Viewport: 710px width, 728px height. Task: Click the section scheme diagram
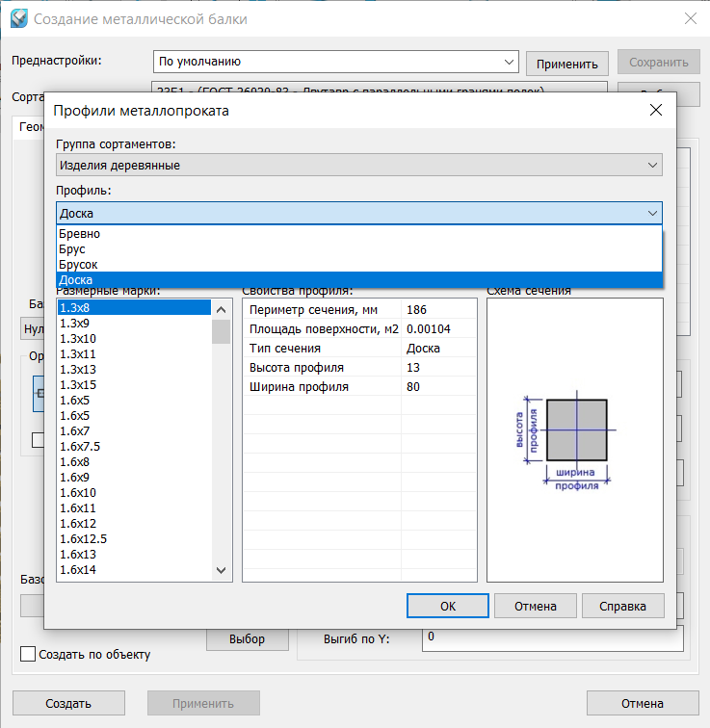tap(575, 439)
